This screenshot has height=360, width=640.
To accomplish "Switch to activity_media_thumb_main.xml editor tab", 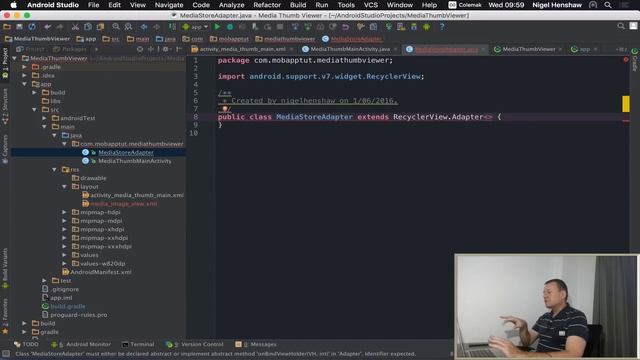I will tap(242, 49).
